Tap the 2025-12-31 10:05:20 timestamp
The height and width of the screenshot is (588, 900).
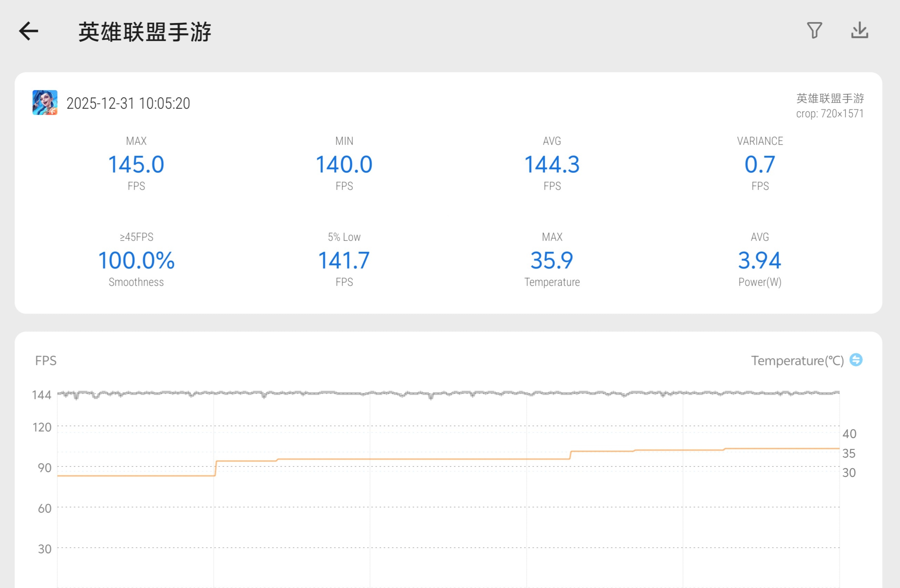(128, 103)
